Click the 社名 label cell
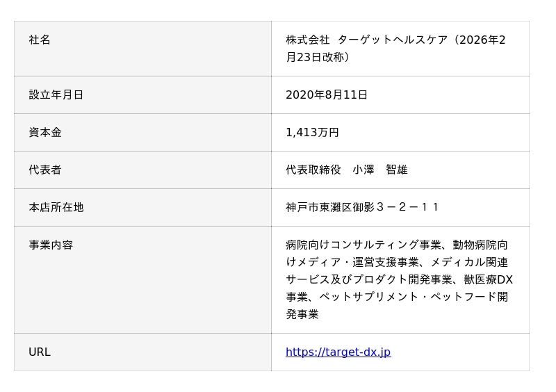Viewport: 556px width, 392px height. 40,40
